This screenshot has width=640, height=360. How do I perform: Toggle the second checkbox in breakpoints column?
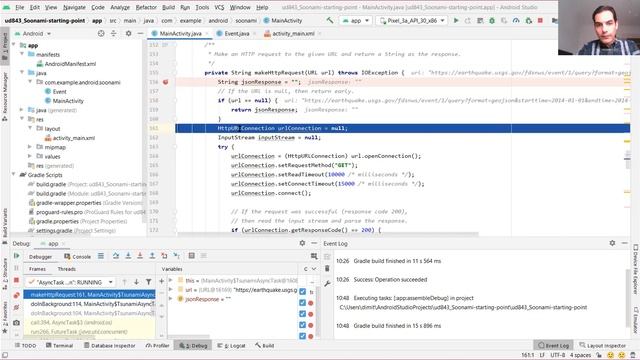(302, 302)
